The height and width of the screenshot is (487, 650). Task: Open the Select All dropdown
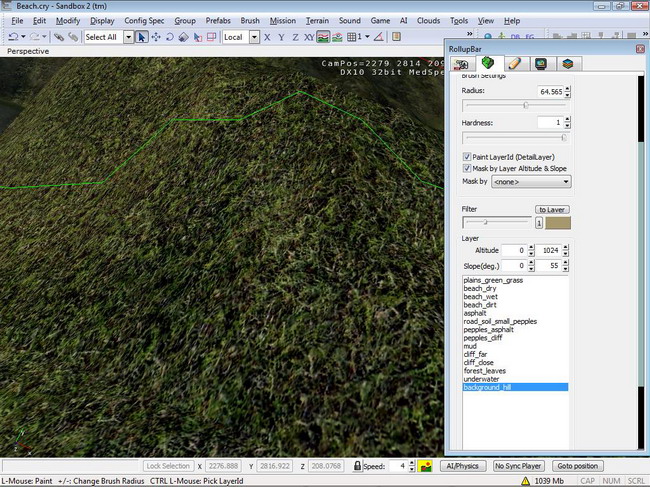(x=129, y=37)
